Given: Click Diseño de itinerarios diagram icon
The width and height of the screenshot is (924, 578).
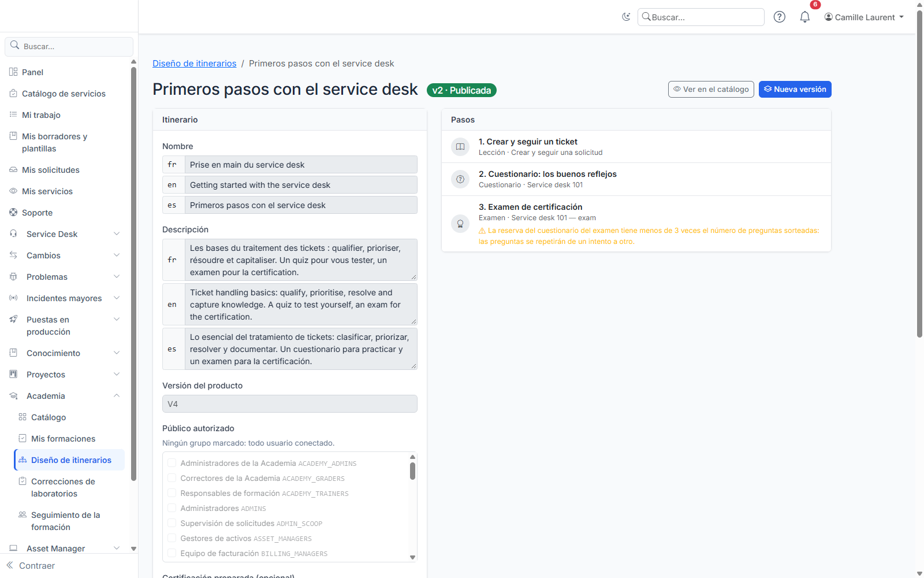Looking at the screenshot, I should pyautogui.click(x=23, y=460).
